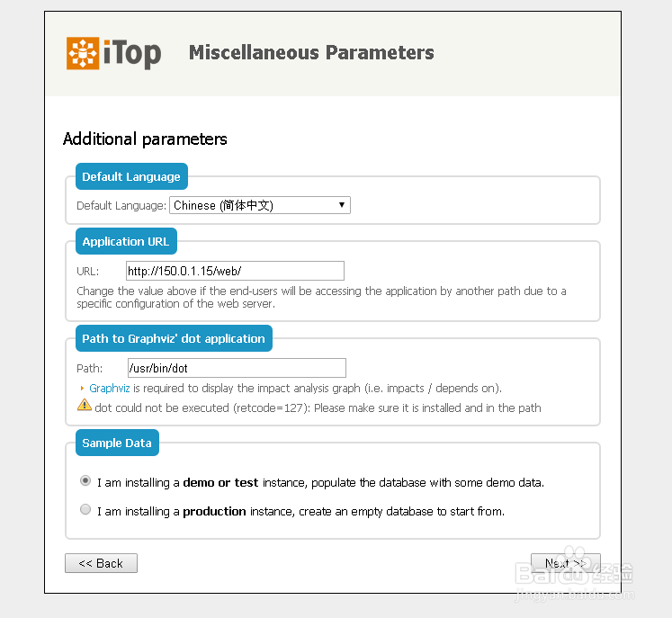Click the dot could not be executed warning text
The width and height of the screenshot is (672, 618).
tap(318, 408)
